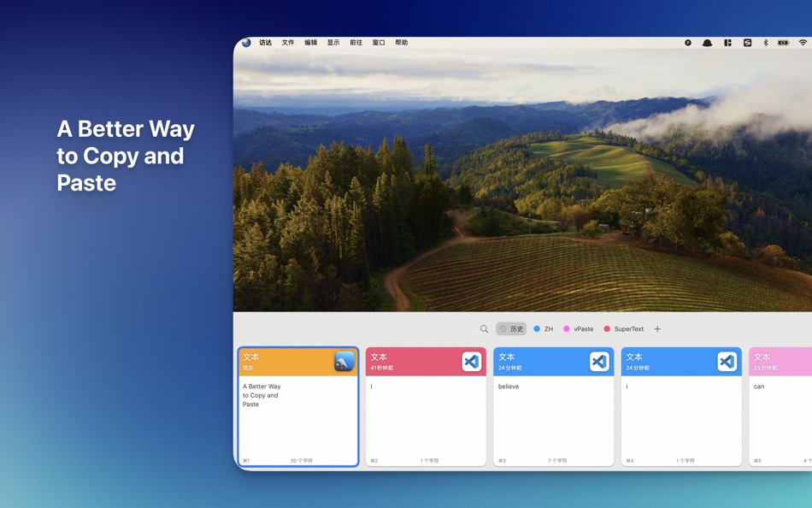Open the 访达 Finder menu
812x508 pixels.
(x=266, y=43)
